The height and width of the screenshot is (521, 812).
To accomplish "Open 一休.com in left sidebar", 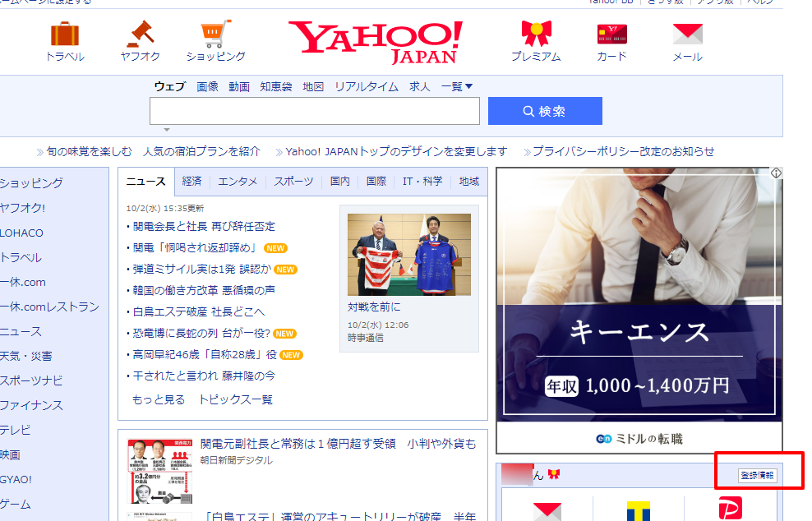I will click(23, 282).
